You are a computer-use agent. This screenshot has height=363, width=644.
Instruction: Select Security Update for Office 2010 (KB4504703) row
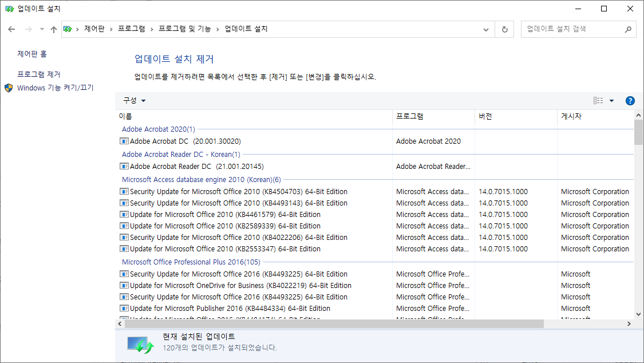coord(376,192)
